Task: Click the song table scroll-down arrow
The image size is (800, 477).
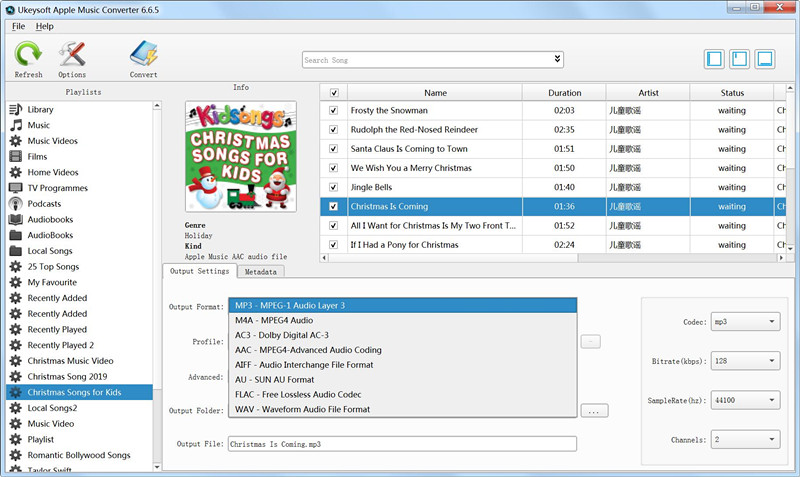Action: click(x=790, y=248)
